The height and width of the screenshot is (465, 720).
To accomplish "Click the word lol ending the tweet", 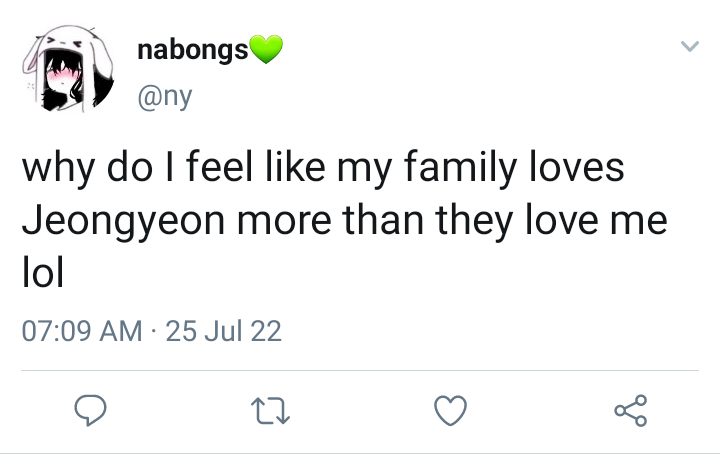I will (43, 272).
